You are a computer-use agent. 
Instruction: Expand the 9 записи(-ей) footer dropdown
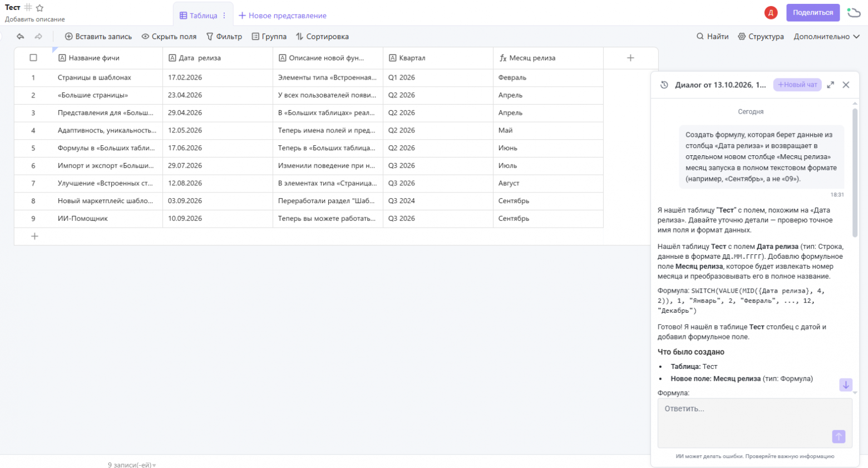[x=132, y=465]
